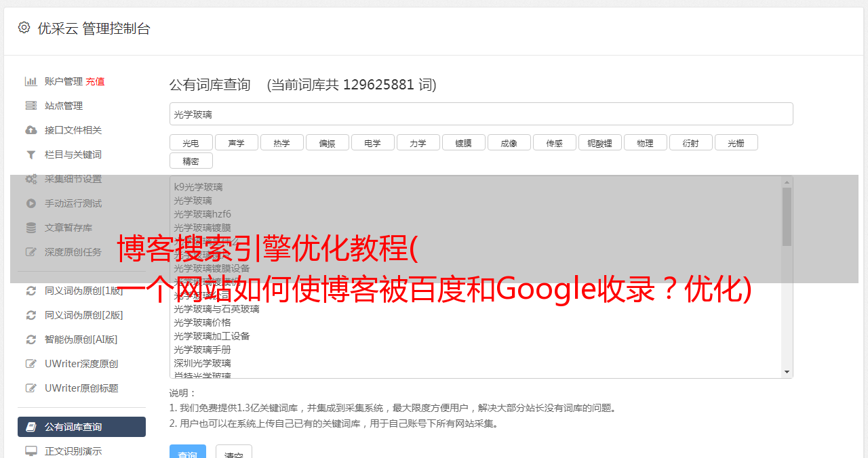Select the 精密 tag button
Screen dimensions: 868x458
coord(191,161)
